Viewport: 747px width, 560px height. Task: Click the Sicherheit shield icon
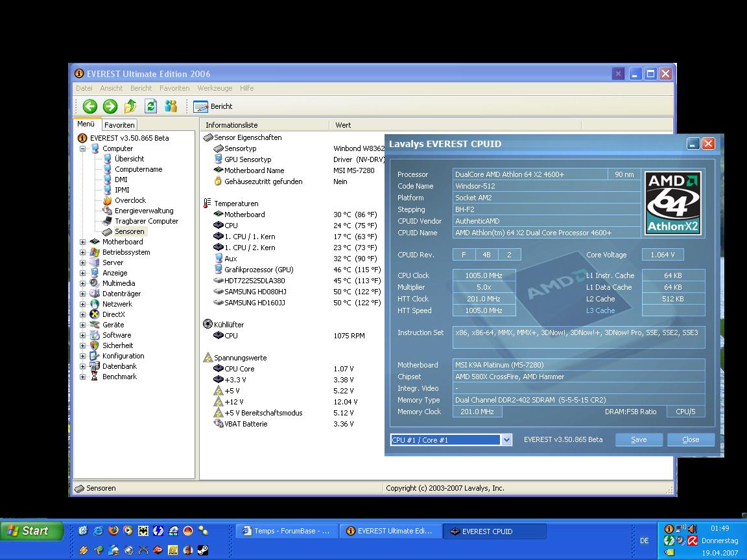tap(95, 345)
